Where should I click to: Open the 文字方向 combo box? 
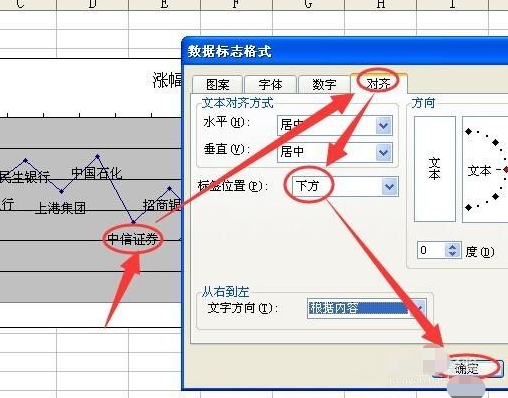tap(367, 308)
